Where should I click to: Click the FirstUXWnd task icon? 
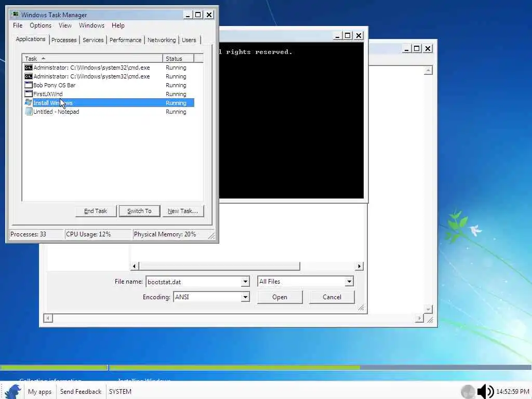click(x=28, y=94)
